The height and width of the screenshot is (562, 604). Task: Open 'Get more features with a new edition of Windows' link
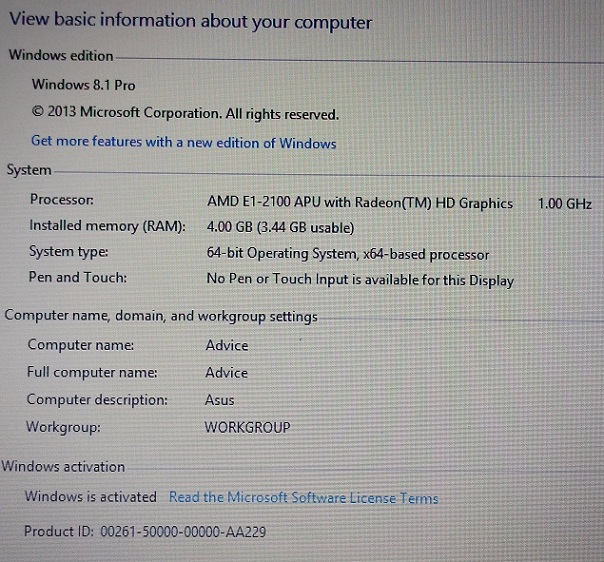(x=184, y=142)
